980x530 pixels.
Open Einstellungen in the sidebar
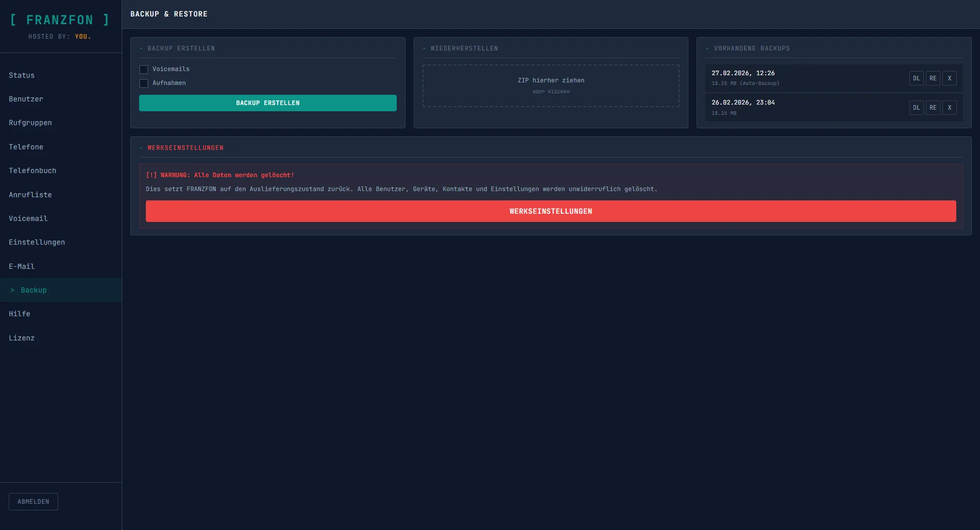(x=37, y=242)
